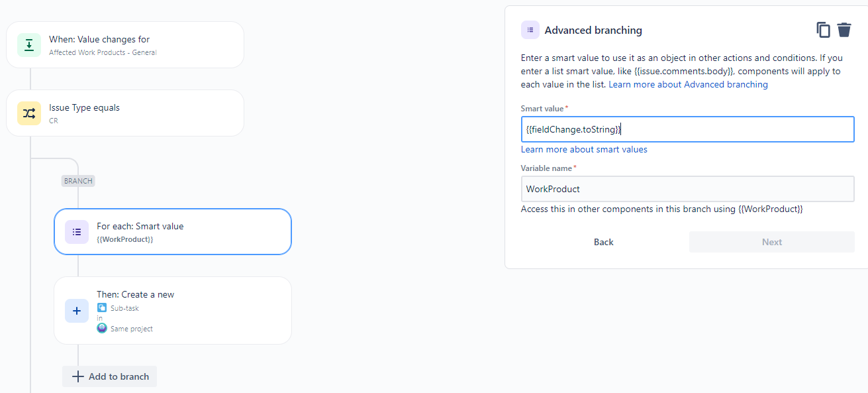
Task: Click the Same project globe icon
Action: [101, 328]
